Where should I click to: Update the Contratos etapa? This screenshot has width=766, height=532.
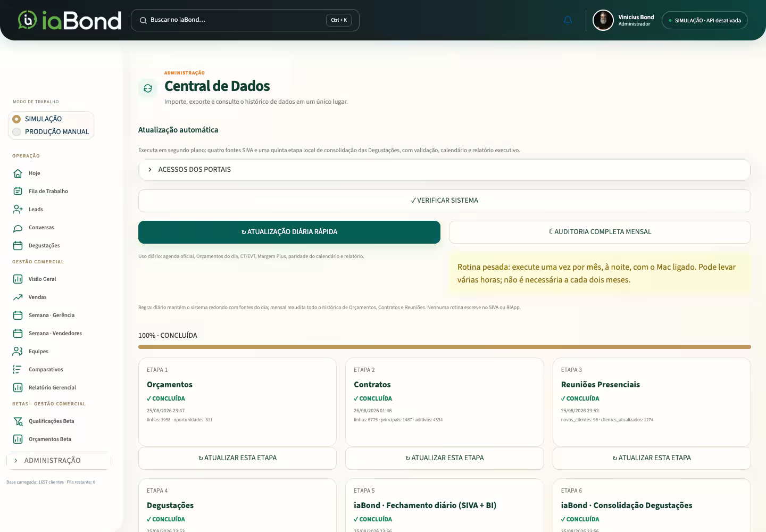(444, 458)
